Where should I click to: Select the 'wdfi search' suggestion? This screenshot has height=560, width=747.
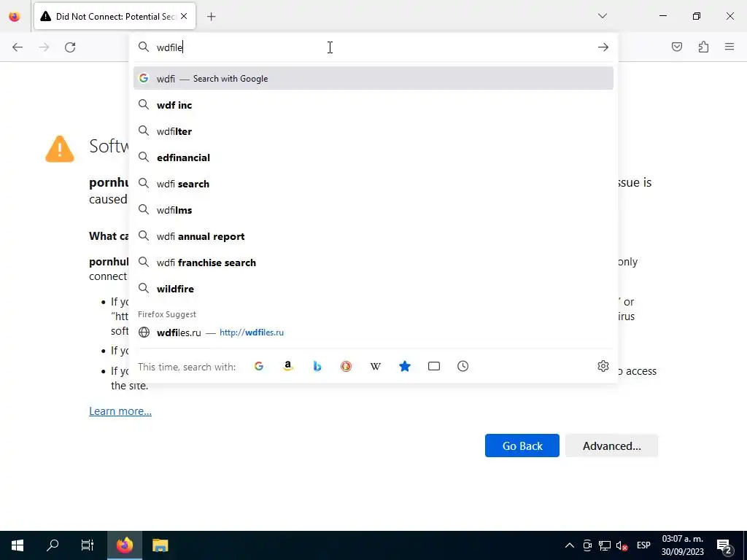[x=373, y=183]
